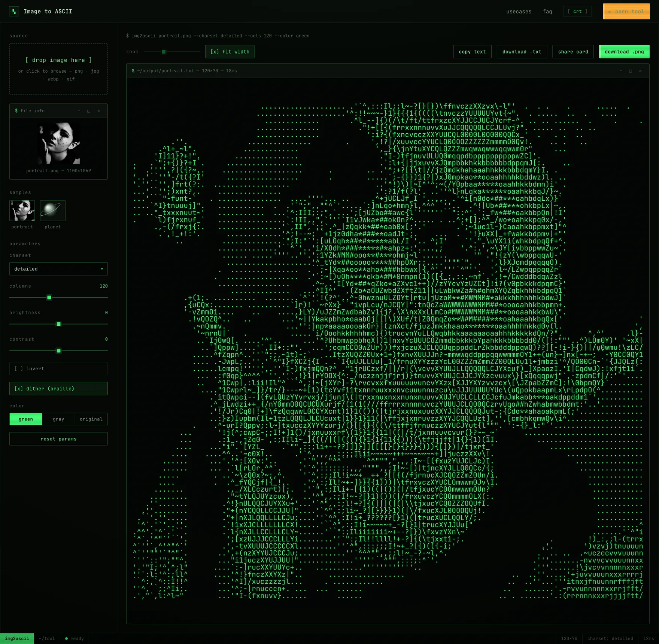The height and width of the screenshot is (644, 659).
Task: Enable the invert checkbox
Action: coord(58,368)
